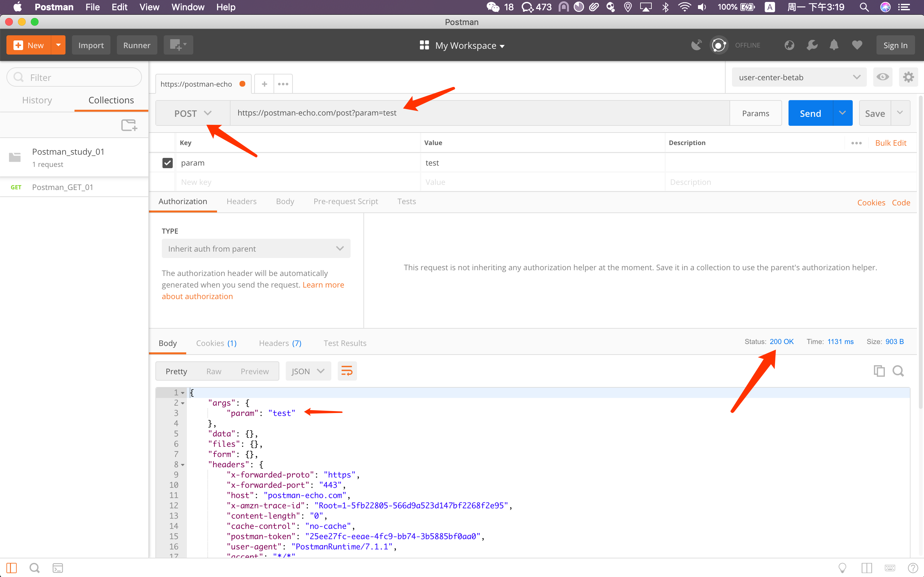Open the Tests tab

pos(406,201)
